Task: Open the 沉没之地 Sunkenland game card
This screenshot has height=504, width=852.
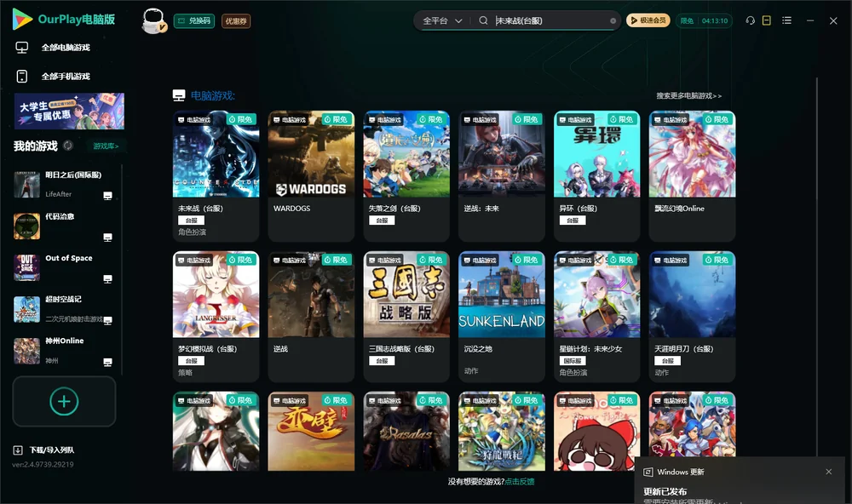Action: coord(502,317)
